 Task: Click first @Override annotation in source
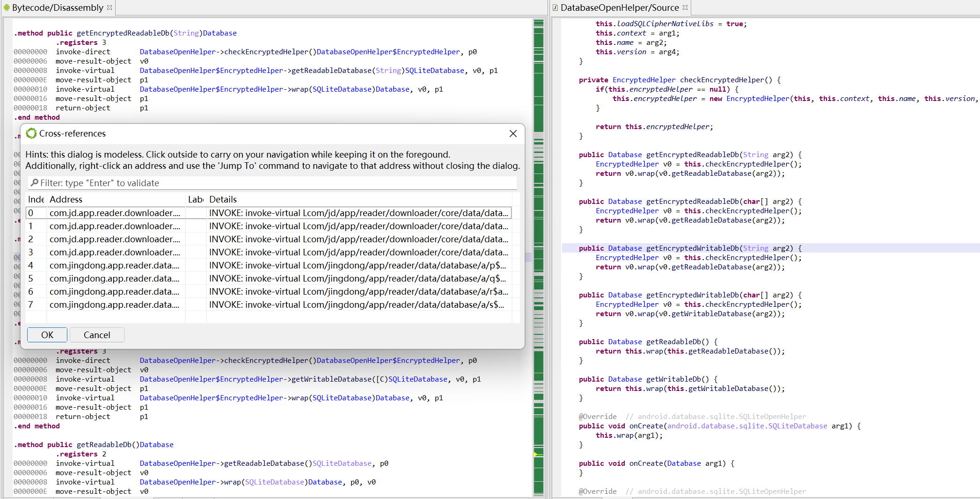(x=598, y=417)
